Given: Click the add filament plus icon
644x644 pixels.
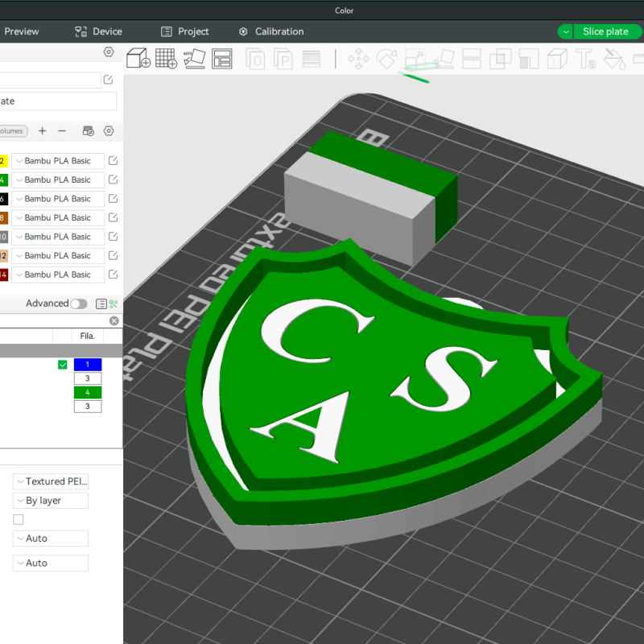Looking at the screenshot, I should coord(43,130).
